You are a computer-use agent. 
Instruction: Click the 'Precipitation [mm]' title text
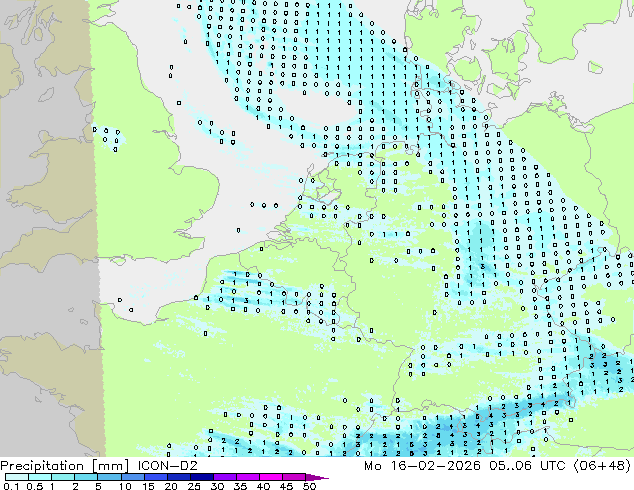pyautogui.click(x=65, y=466)
